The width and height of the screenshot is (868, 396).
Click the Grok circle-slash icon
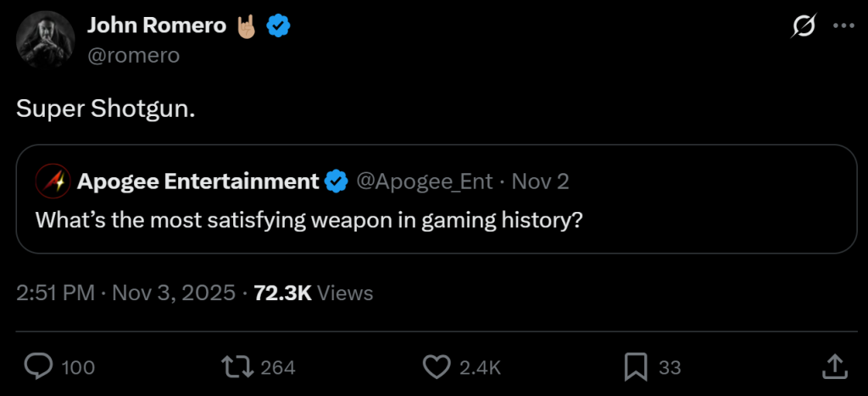803,27
